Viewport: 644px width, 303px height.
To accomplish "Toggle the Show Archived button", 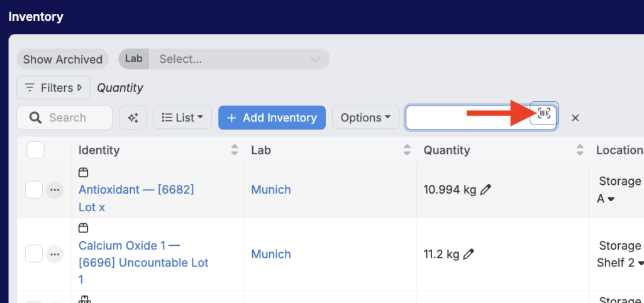I will click(x=62, y=59).
